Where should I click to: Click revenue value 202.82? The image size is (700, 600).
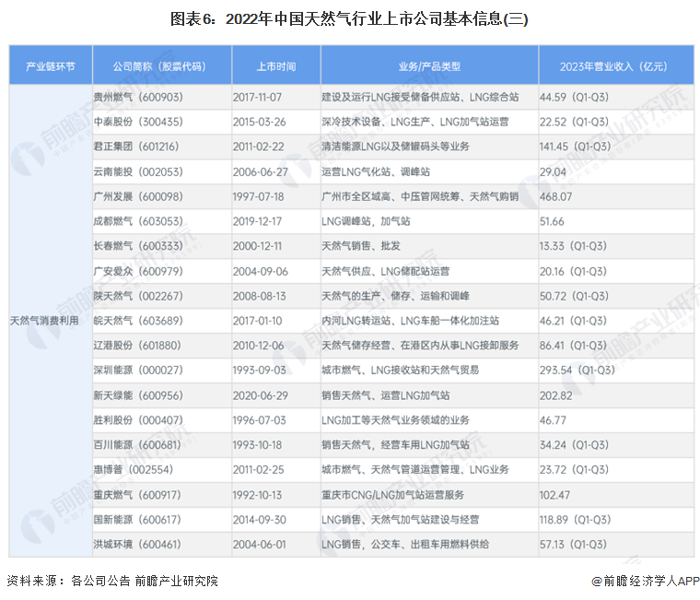555,395
